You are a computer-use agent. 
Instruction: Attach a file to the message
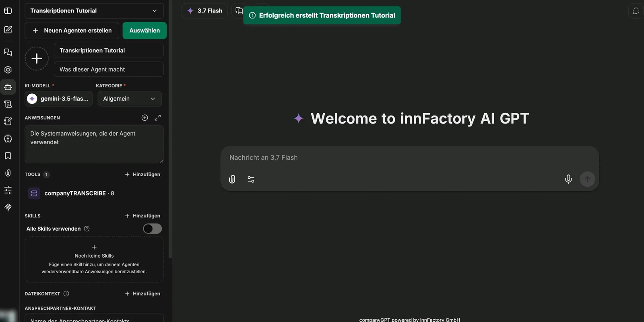(232, 179)
